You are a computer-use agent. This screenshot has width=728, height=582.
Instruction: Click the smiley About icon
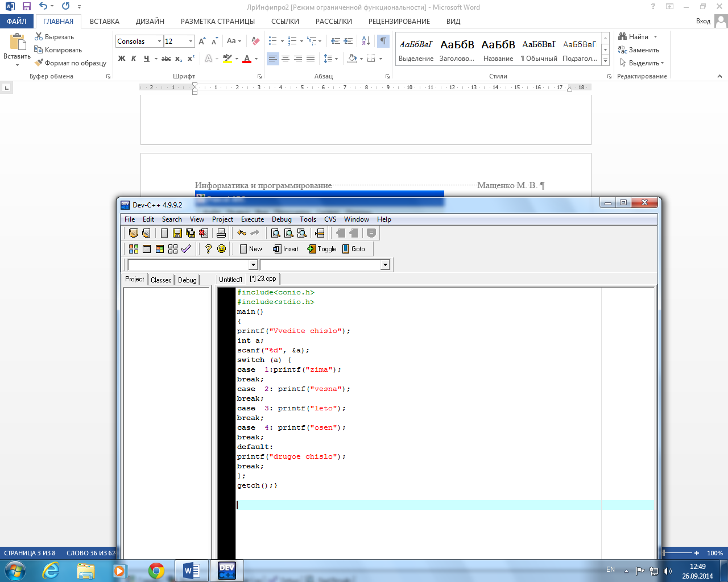[221, 249]
